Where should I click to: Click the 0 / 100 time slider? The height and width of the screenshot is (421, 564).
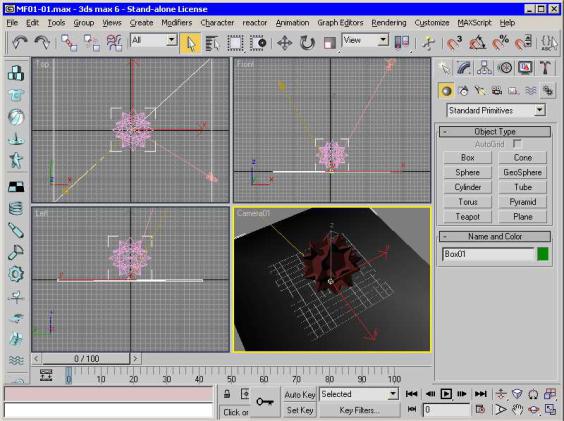86,359
